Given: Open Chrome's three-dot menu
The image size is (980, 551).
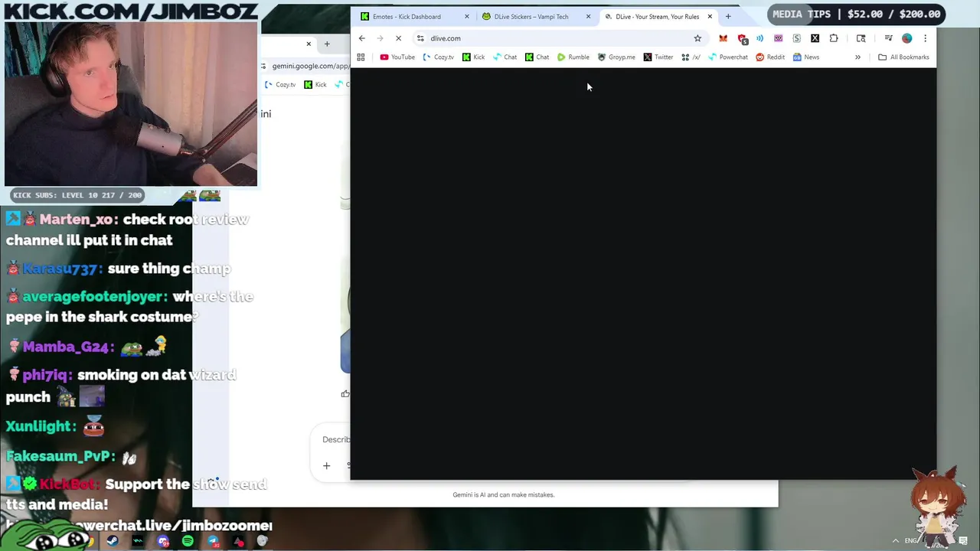Looking at the screenshot, I should pos(925,38).
